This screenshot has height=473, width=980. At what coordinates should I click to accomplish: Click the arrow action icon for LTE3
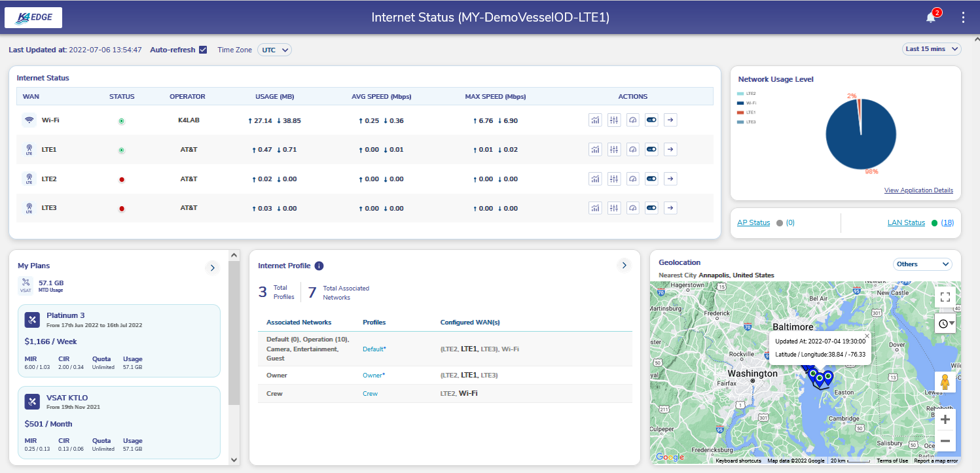pos(670,208)
